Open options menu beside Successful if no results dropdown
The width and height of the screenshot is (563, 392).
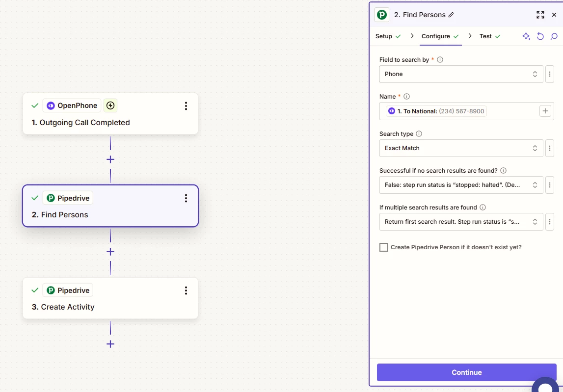click(550, 185)
